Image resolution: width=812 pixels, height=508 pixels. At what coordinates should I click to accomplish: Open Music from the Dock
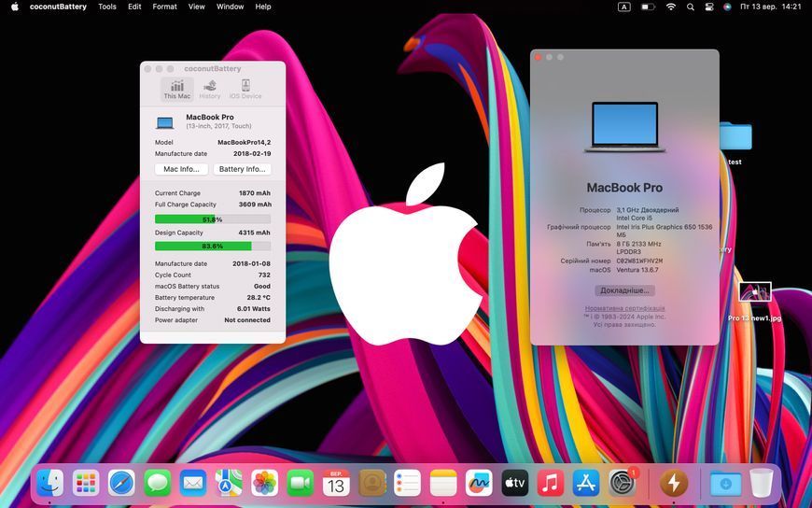[x=551, y=483]
